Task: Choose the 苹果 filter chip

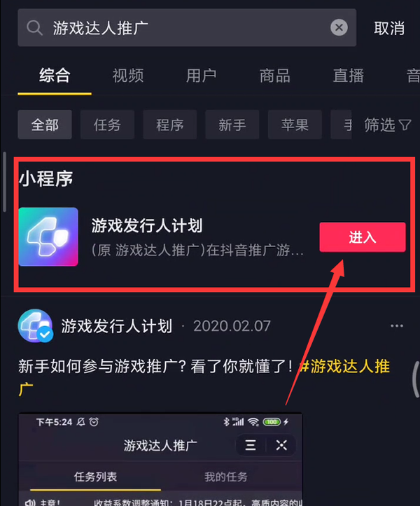Action: (x=295, y=125)
